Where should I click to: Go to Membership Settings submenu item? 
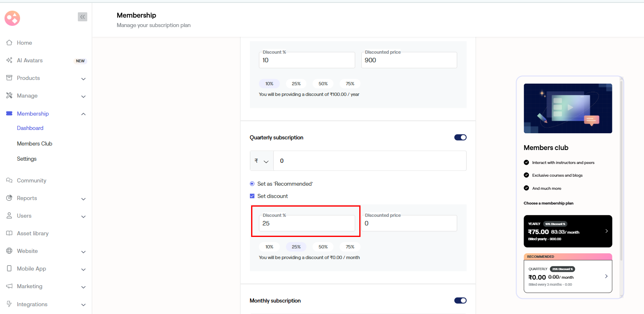(27, 159)
